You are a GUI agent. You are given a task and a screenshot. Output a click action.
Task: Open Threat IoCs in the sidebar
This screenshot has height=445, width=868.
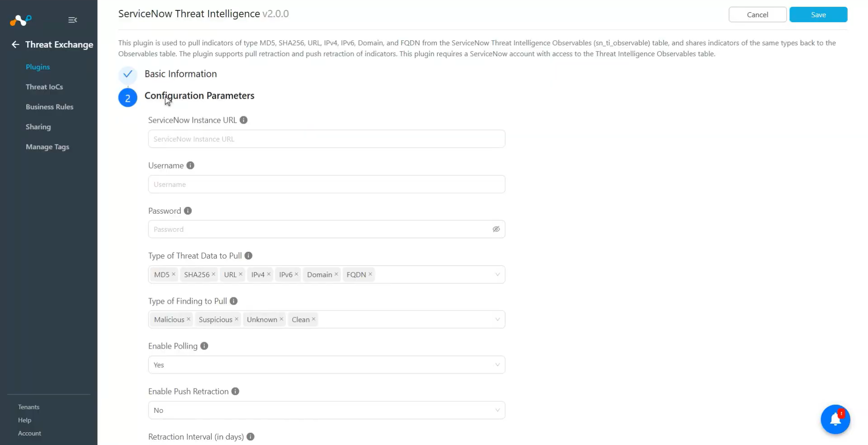tap(44, 87)
